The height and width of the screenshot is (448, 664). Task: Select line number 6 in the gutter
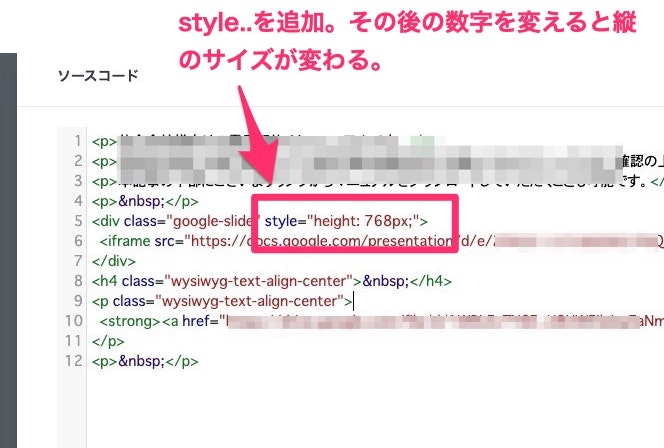click(x=77, y=241)
